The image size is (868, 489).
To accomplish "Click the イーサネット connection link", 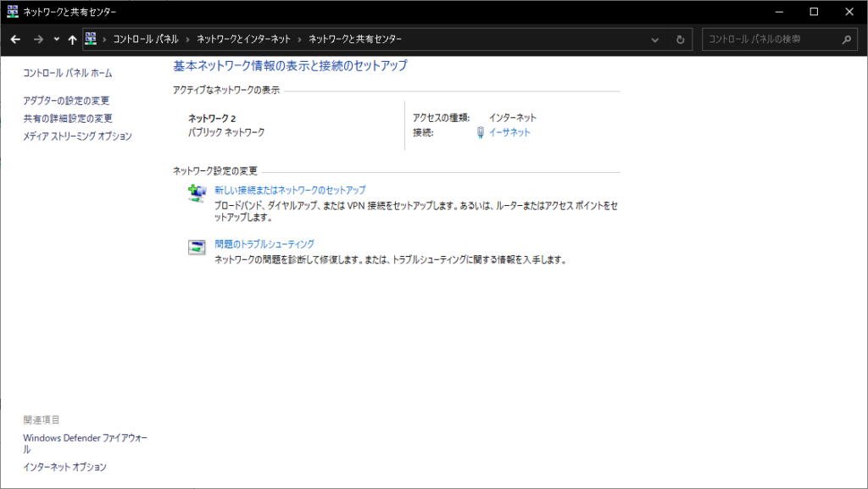I will click(509, 133).
